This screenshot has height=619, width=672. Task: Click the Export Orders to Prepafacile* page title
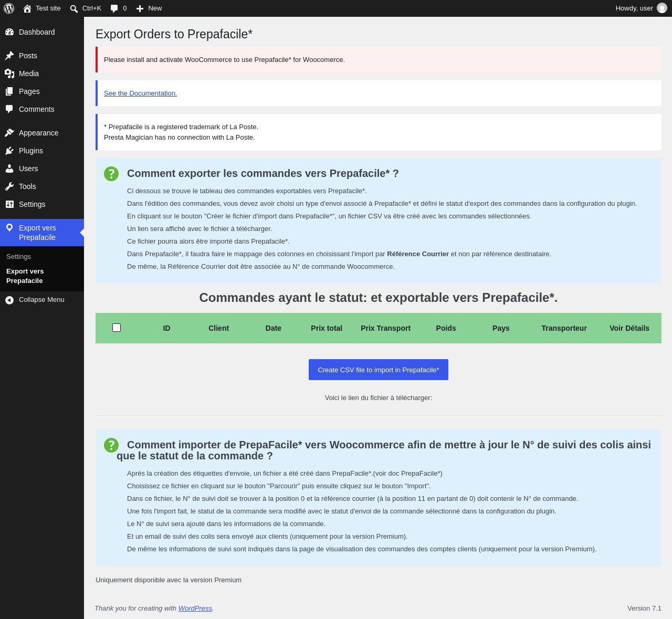[174, 34]
